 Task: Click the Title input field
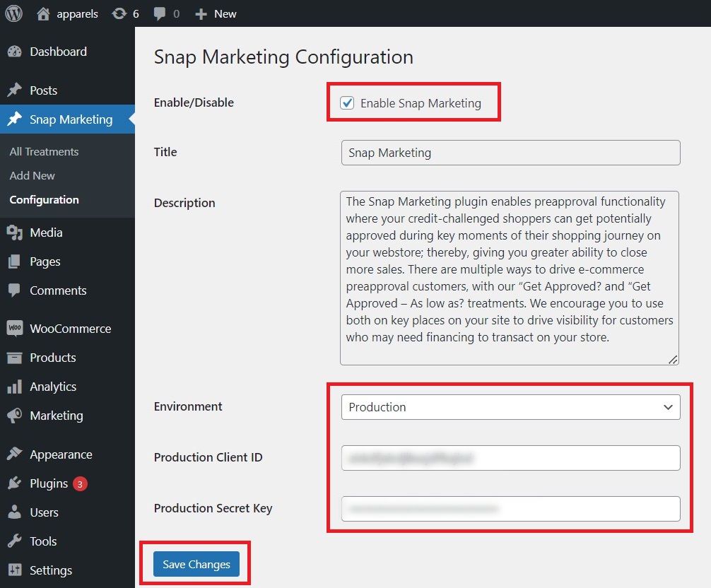pos(510,153)
